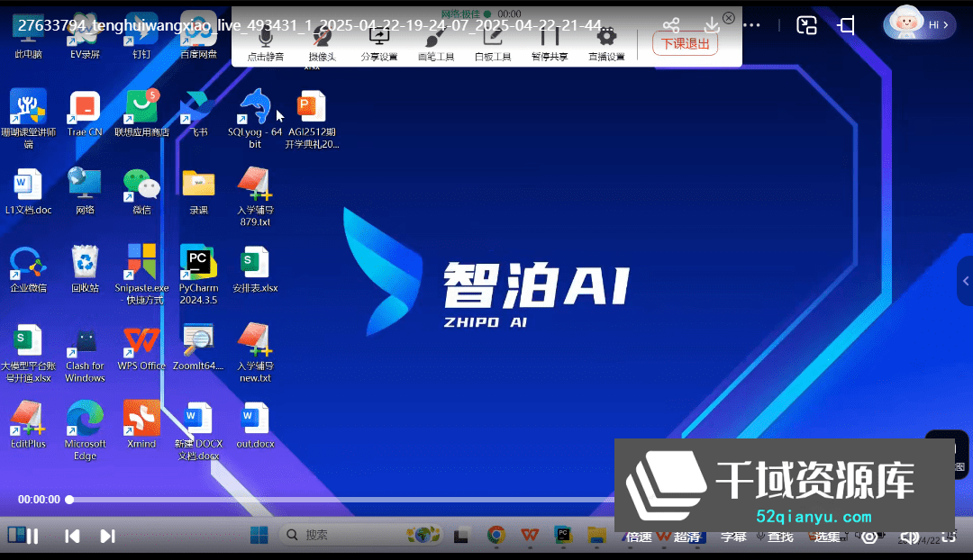The width and height of the screenshot is (973, 560).
Task: Click the 点击静音 microphone icon
Action: tap(265, 38)
